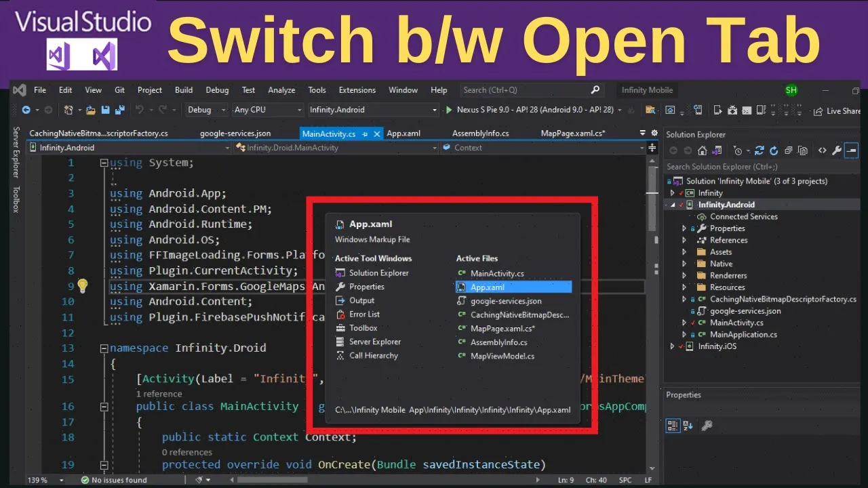Image resolution: width=868 pixels, height=488 pixels.
Task: Click the editor settings gear icon
Action: coord(654,134)
